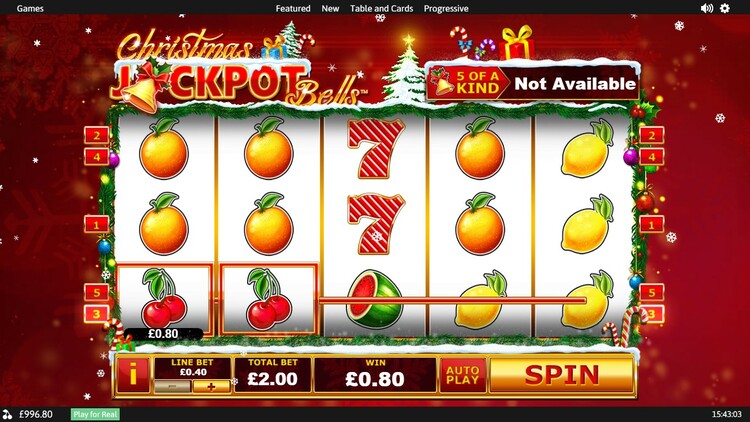The height and width of the screenshot is (422, 750).
Task: Click the 5 of a Kind bell icon
Action: click(442, 81)
